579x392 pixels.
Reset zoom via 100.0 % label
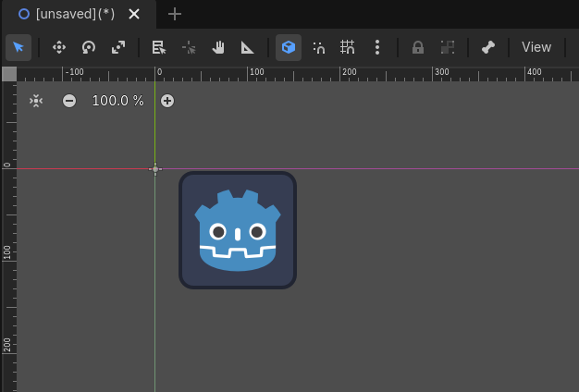pyautogui.click(x=117, y=101)
